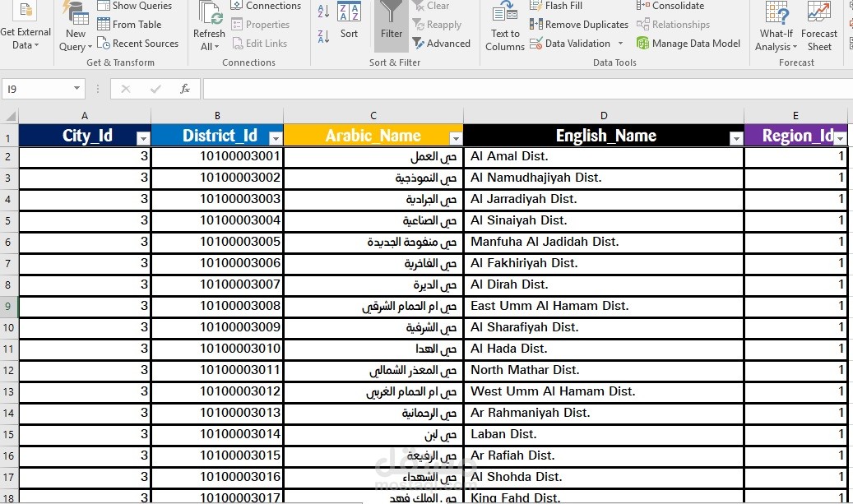This screenshot has width=853, height=504.
Task: Click the Insert Function fx icon
Action: click(x=185, y=89)
